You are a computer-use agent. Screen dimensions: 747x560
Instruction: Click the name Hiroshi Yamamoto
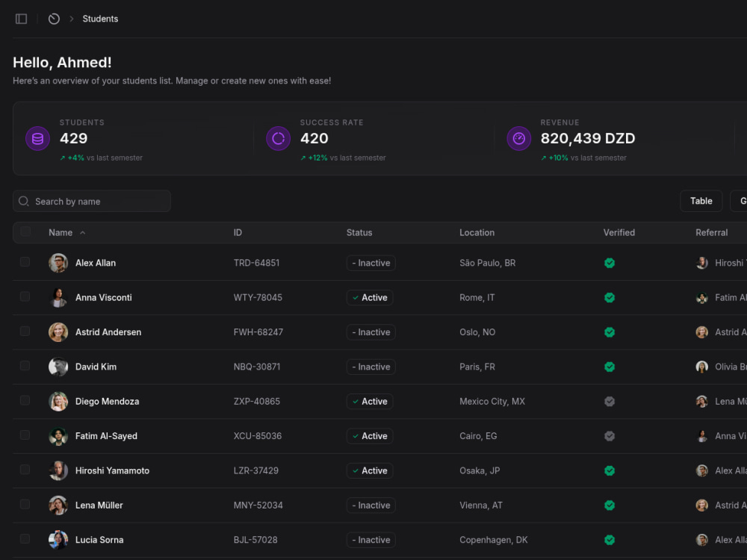[x=113, y=470]
